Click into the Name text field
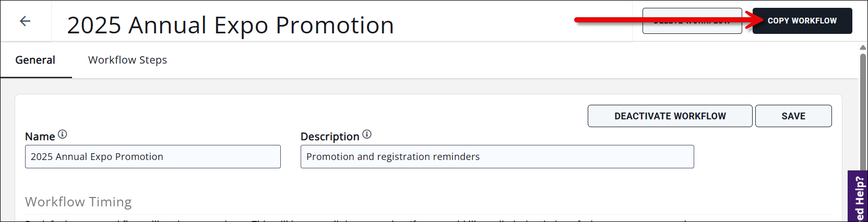Screen dimensions: 868x222 [x=152, y=157]
